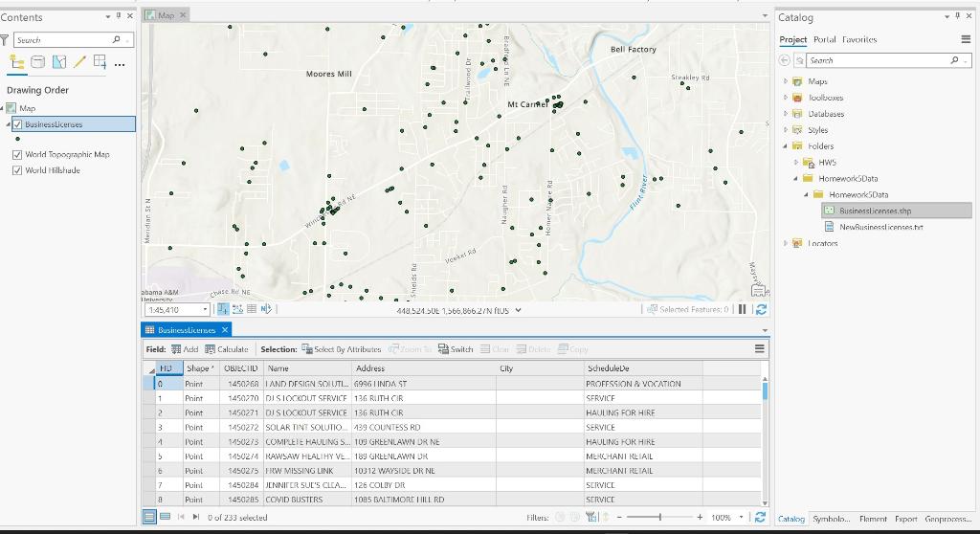Click the table icon below the map
Screen dimensions: 980x534
click(x=252, y=309)
